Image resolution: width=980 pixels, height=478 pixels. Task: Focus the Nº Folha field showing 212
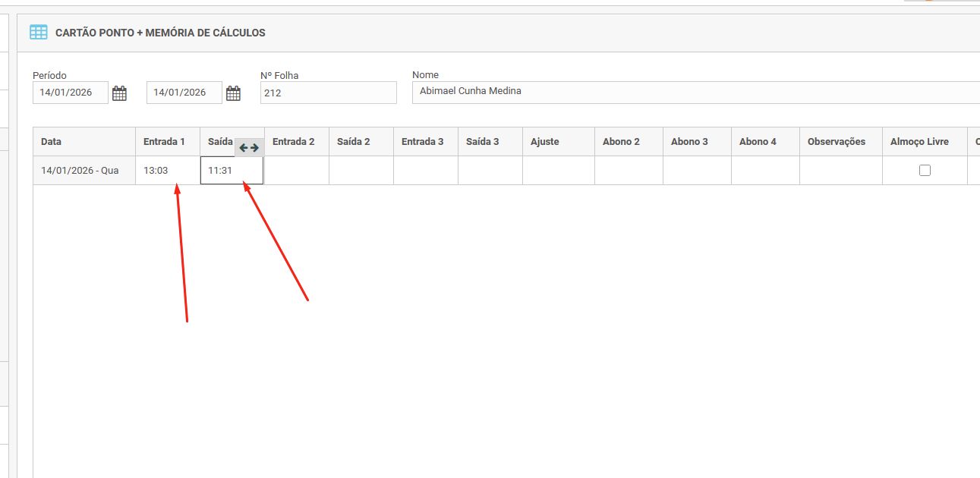pos(328,93)
